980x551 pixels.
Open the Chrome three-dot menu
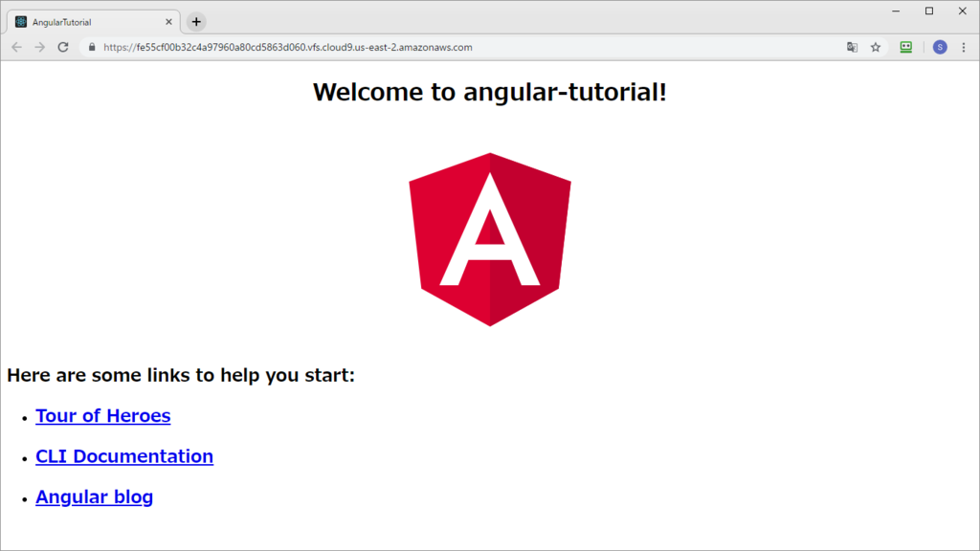pyautogui.click(x=964, y=47)
